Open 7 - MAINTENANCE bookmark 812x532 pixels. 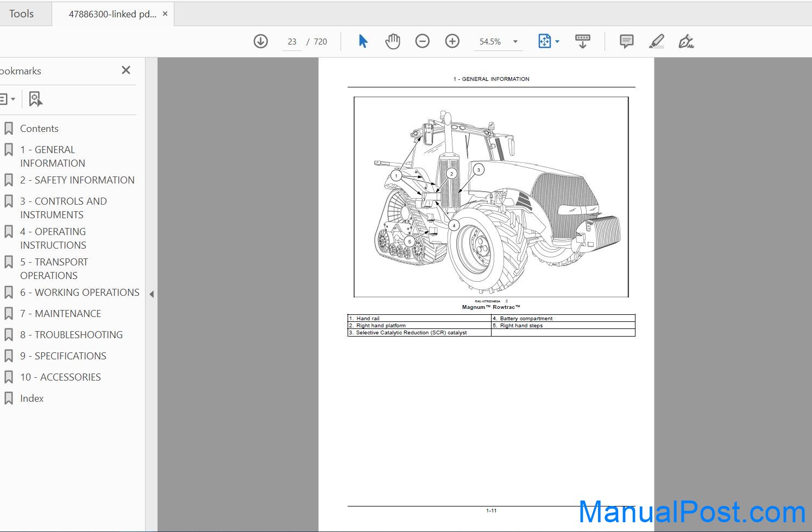(61, 314)
